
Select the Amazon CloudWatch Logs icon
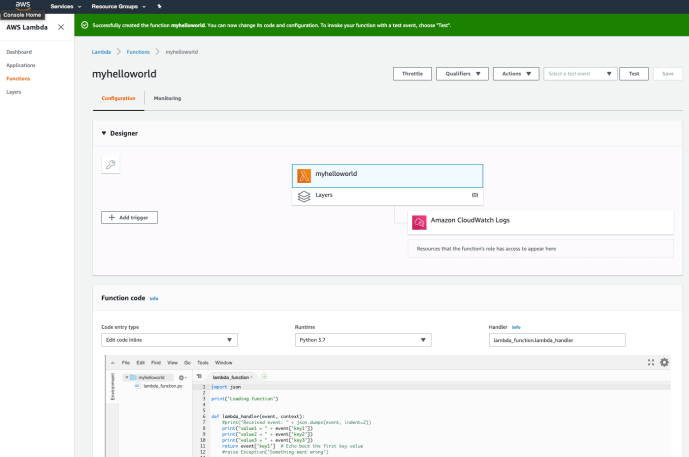419,222
